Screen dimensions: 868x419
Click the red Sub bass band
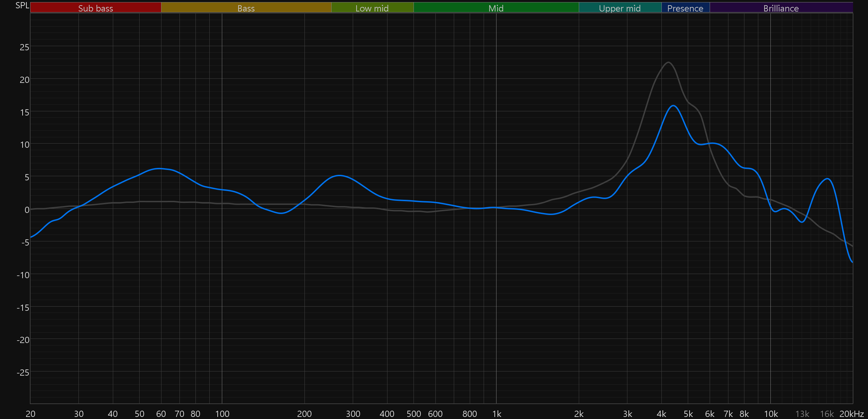click(x=95, y=8)
